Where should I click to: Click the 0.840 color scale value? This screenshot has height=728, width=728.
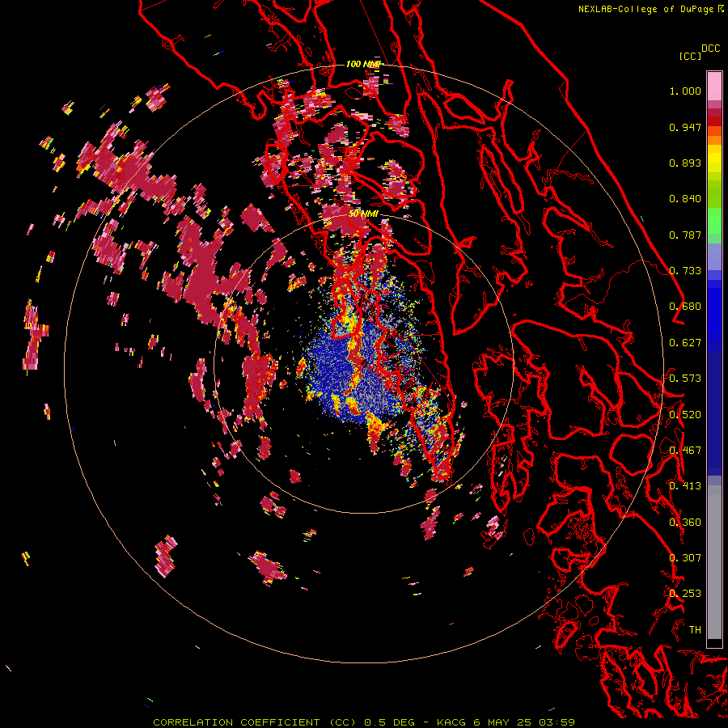tap(685, 199)
